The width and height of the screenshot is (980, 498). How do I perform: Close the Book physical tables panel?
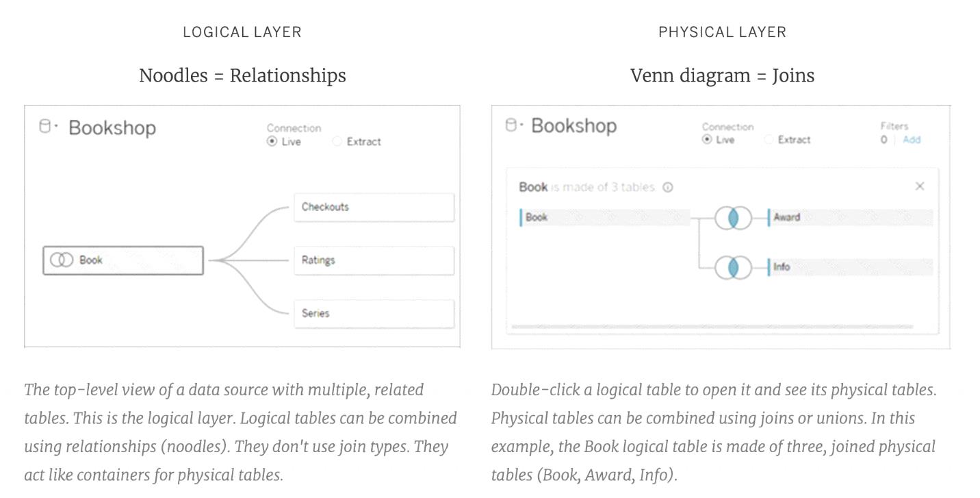(x=920, y=186)
